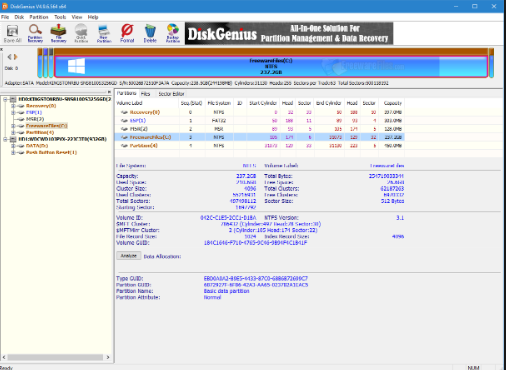506x370 pixels.
Task: Click the Delete trash bin icon
Action: (150, 34)
